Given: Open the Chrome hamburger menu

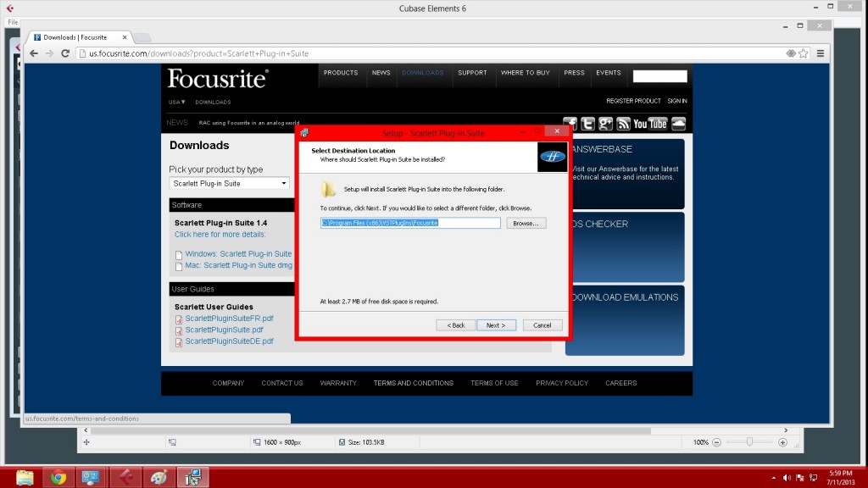Looking at the screenshot, I should pos(821,53).
